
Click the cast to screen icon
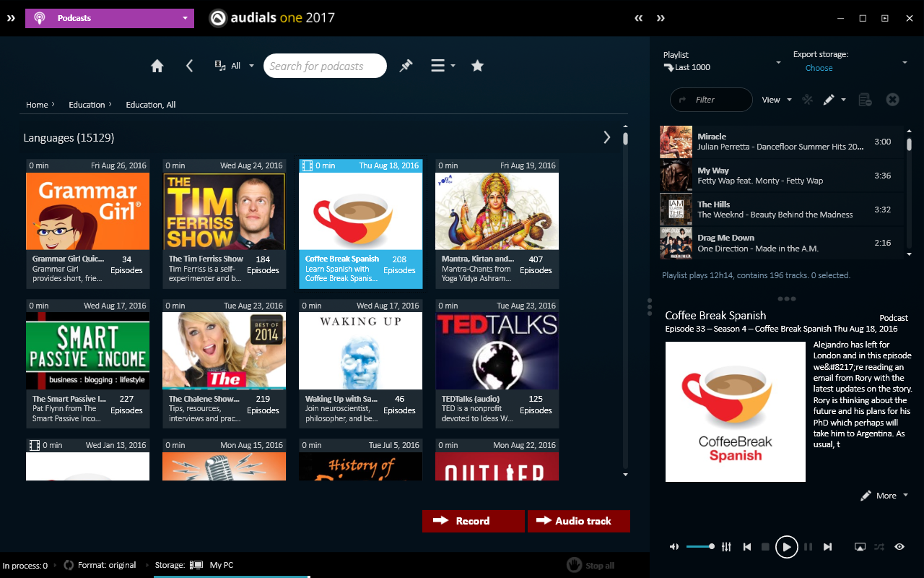860,547
